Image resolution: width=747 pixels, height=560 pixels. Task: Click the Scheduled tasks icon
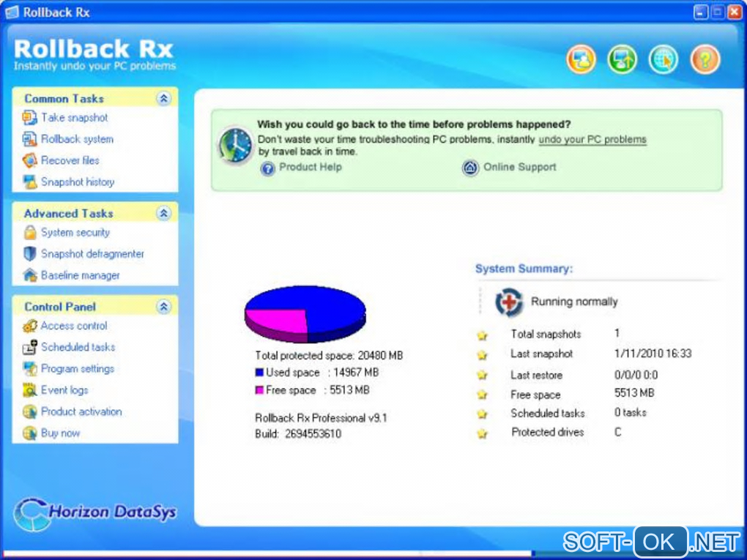(29, 347)
